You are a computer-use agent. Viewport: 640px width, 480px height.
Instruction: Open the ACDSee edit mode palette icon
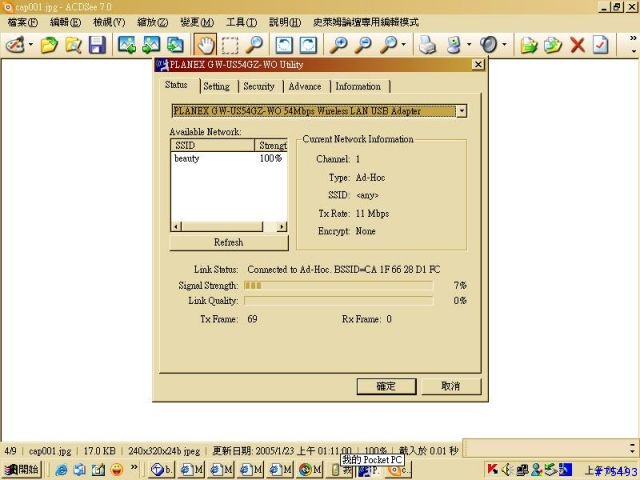click(15, 44)
